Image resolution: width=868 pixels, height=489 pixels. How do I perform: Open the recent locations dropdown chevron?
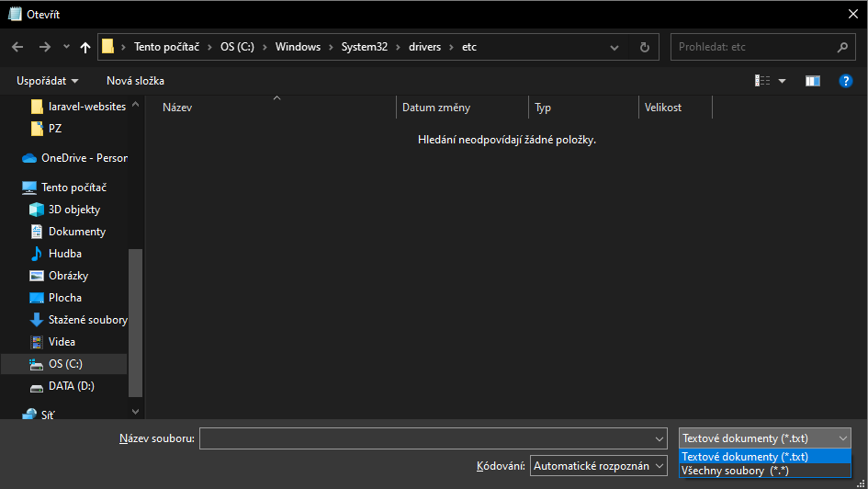[66, 47]
